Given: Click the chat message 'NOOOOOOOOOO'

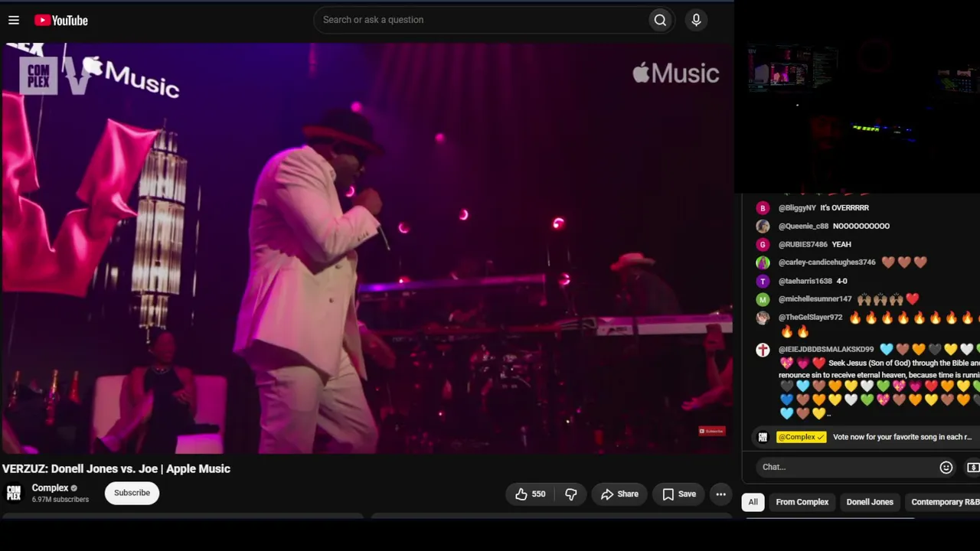Looking at the screenshot, I should [861, 227].
